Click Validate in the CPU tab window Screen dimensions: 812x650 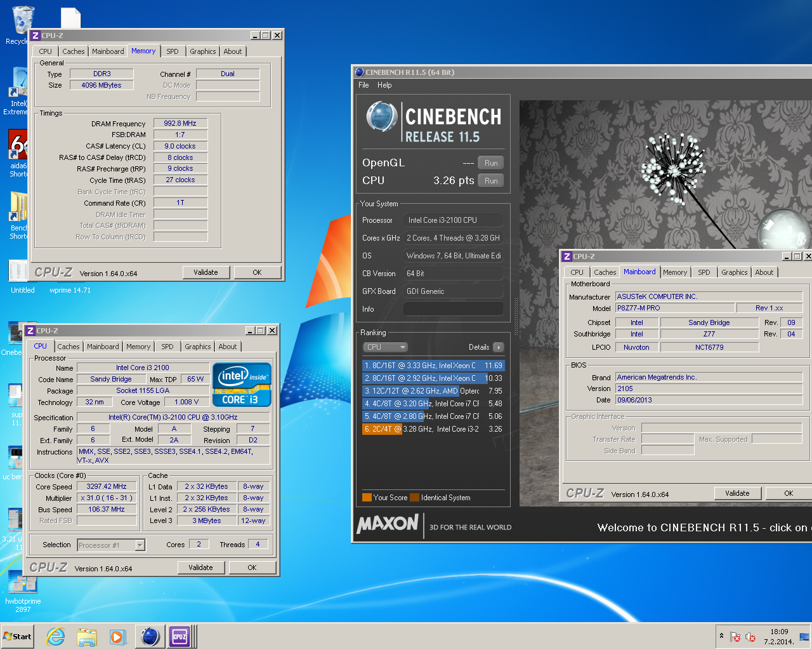pos(200,567)
